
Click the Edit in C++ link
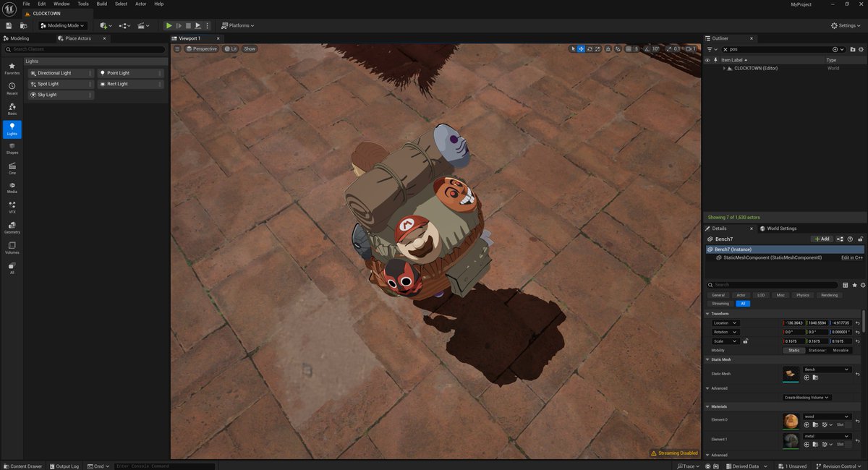852,257
